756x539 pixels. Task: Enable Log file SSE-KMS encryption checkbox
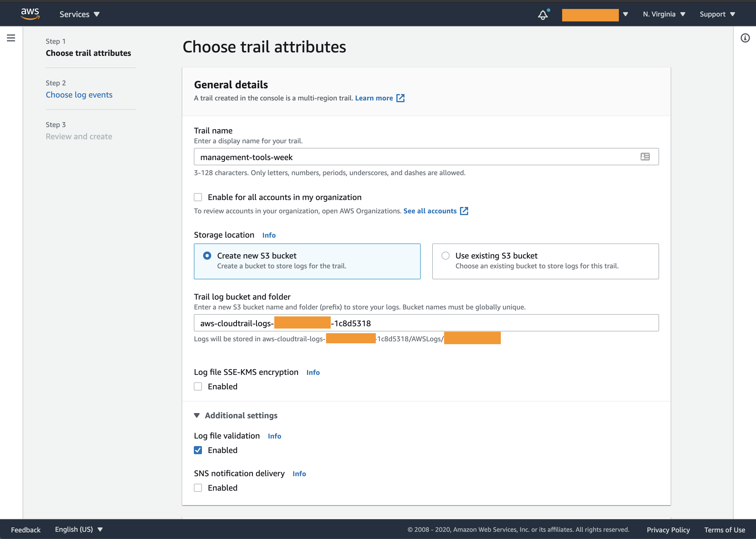[x=198, y=386]
